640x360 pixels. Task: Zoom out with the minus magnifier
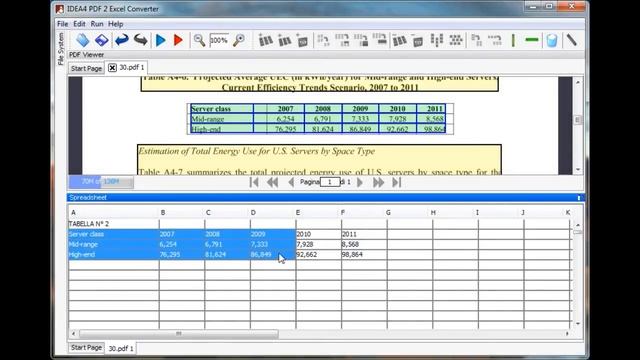[199, 40]
